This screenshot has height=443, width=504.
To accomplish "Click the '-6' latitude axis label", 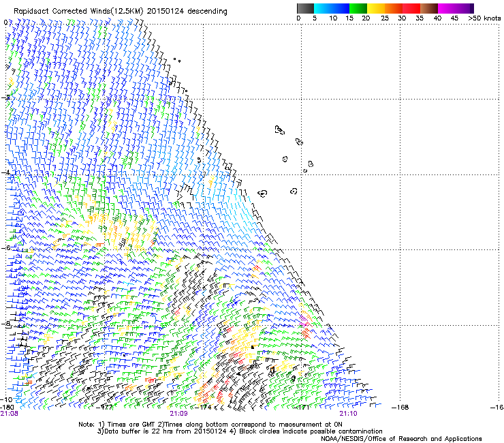I will (x=5, y=247).
